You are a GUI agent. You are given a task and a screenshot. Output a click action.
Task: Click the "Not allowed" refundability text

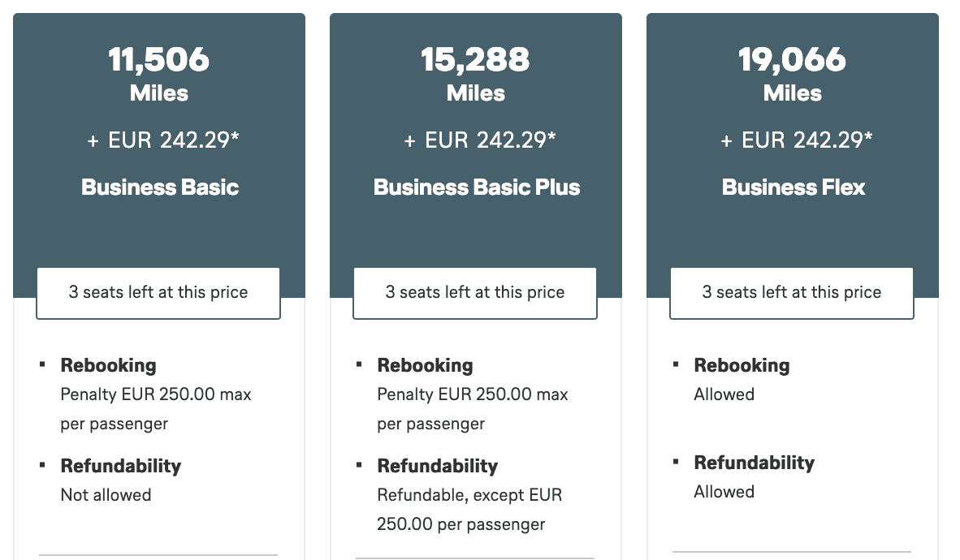106,494
